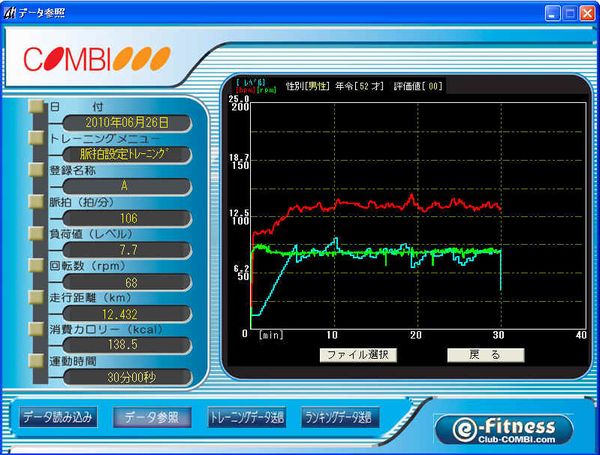600x455 pixels.
Task: Click the square marker beside 消費カロリー
Action: pyautogui.click(x=37, y=329)
